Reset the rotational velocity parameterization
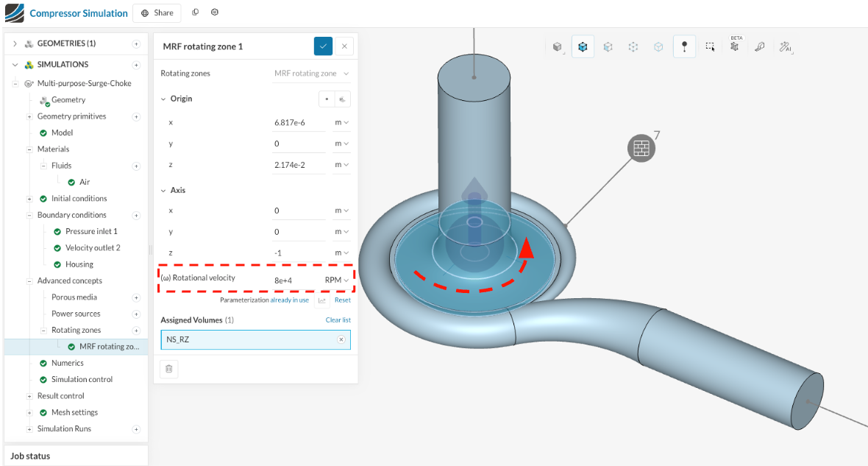The width and height of the screenshot is (868, 466). tap(342, 300)
